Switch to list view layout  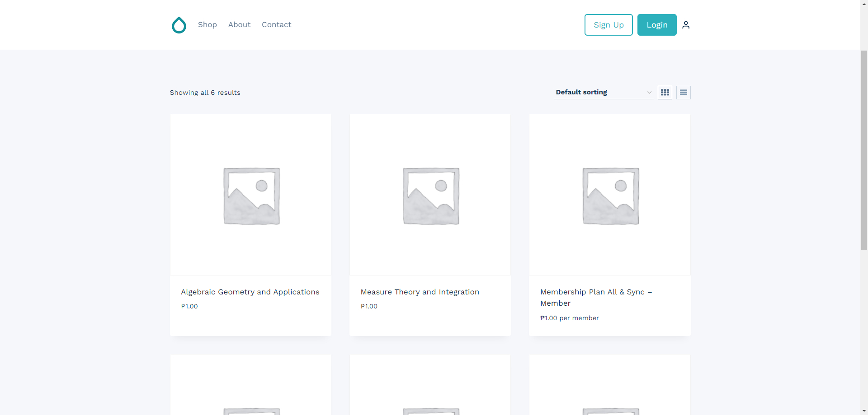(x=683, y=93)
